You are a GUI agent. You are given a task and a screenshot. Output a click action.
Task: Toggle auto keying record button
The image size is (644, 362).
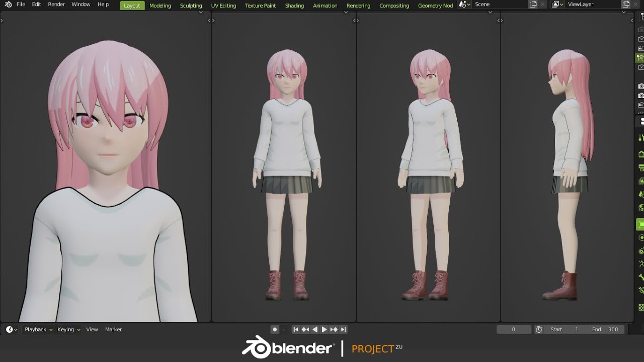tap(275, 330)
